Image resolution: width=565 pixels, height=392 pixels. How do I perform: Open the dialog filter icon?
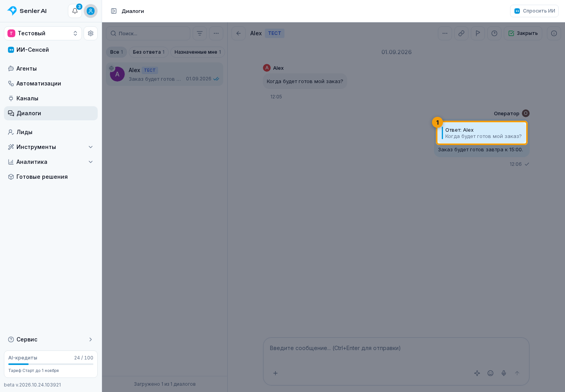tap(200, 33)
